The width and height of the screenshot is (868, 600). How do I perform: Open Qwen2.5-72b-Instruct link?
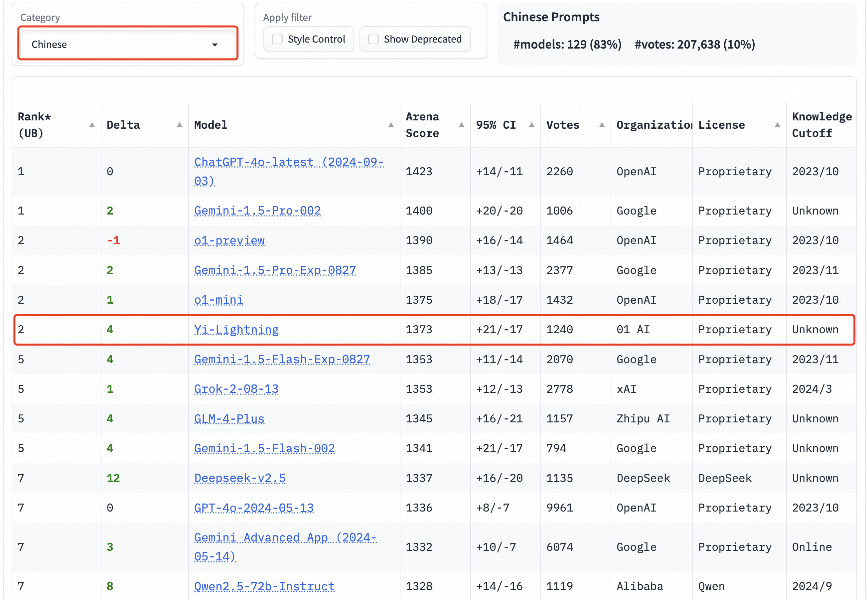[x=264, y=586]
